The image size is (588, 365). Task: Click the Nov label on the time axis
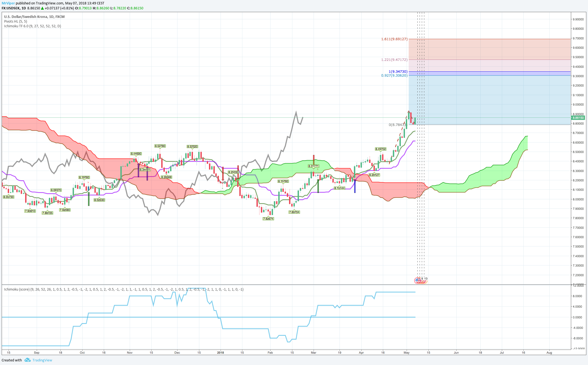[x=130, y=353]
